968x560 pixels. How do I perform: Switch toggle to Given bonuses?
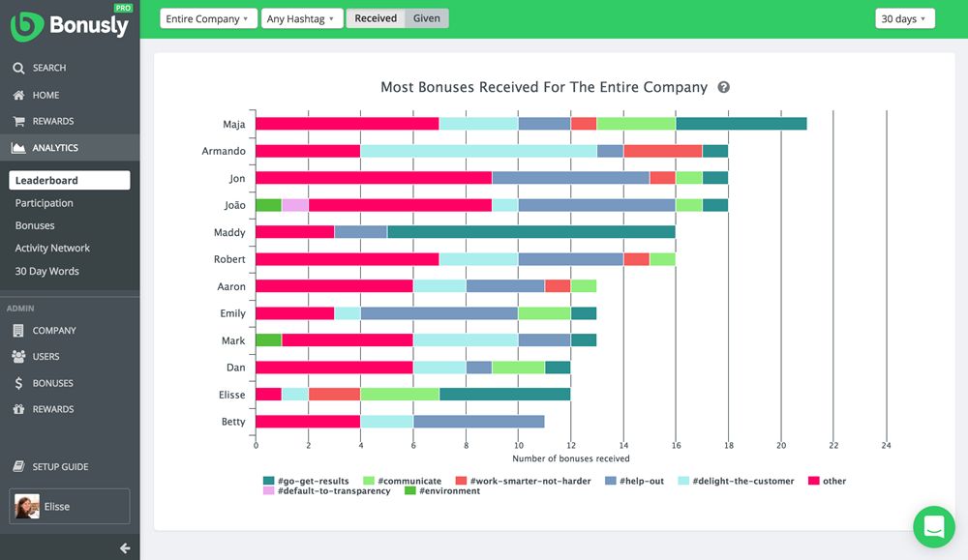click(427, 18)
